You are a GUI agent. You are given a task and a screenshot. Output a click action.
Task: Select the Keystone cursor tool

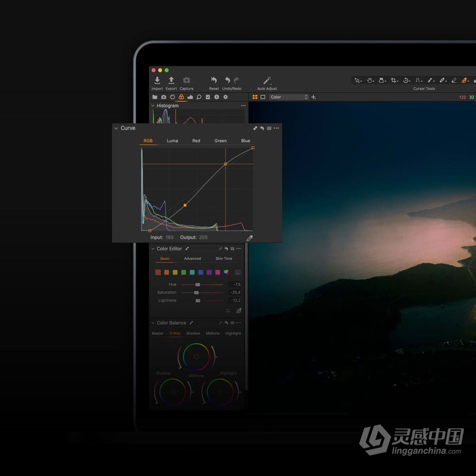(418, 80)
